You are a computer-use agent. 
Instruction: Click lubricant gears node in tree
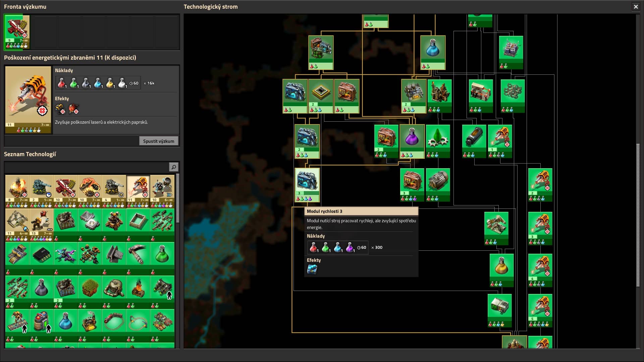pos(438,141)
